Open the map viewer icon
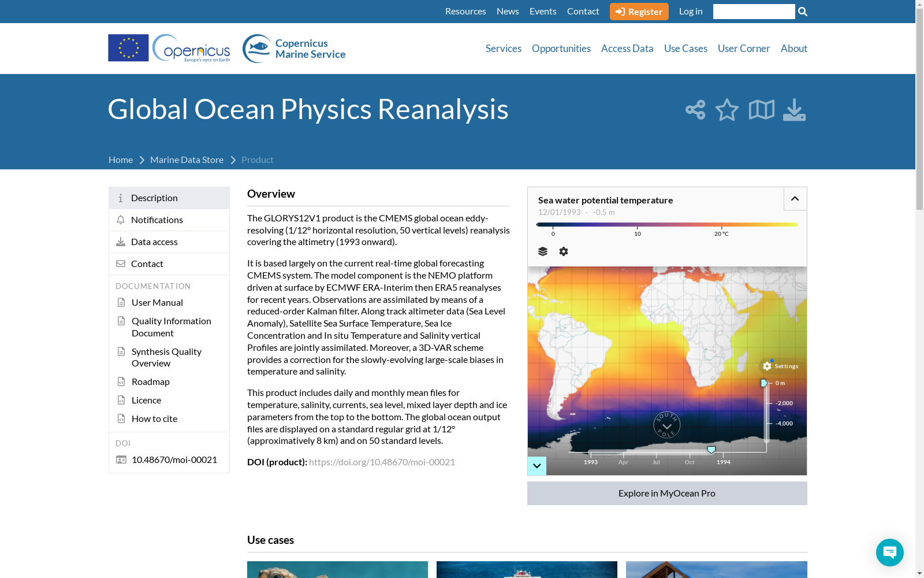Image resolution: width=924 pixels, height=578 pixels. [762, 110]
